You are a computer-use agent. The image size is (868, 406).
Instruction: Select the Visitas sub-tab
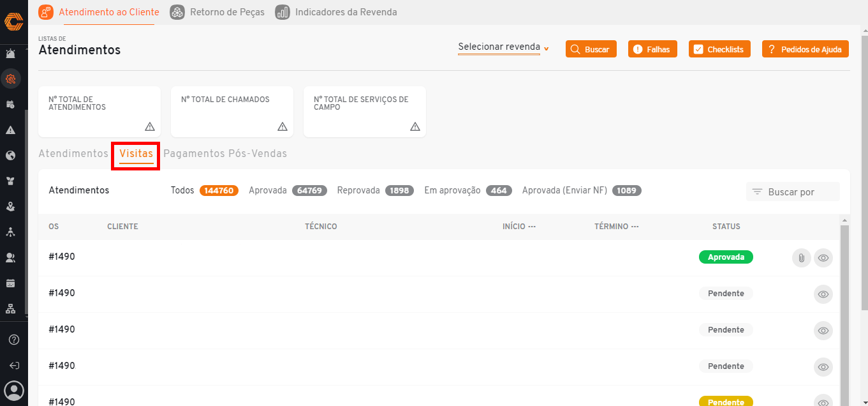pyautogui.click(x=136, y=154)
